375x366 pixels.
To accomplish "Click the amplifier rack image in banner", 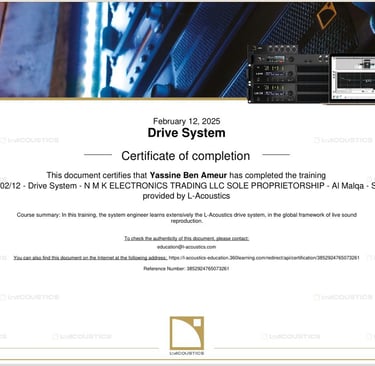I will [x=289, y=73].
